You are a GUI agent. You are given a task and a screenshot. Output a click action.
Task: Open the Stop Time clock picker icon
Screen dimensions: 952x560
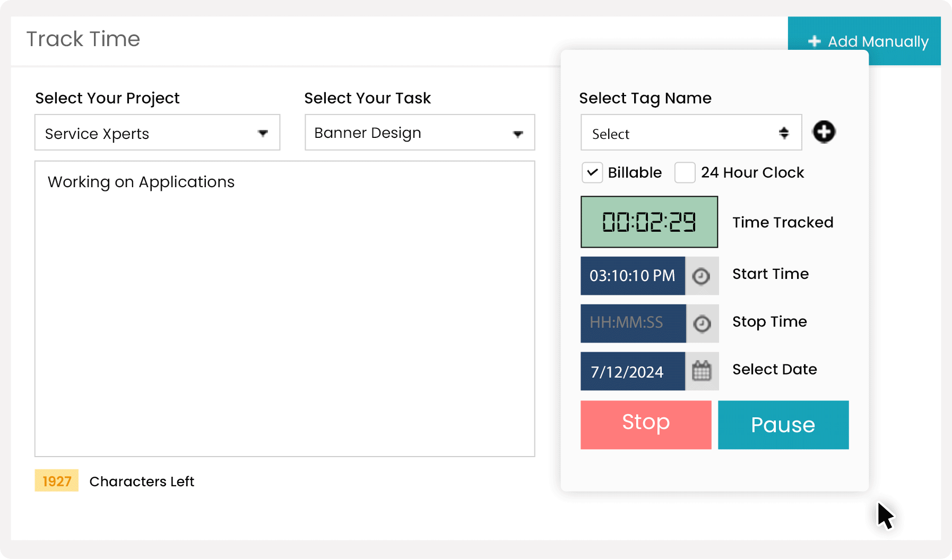702,323
